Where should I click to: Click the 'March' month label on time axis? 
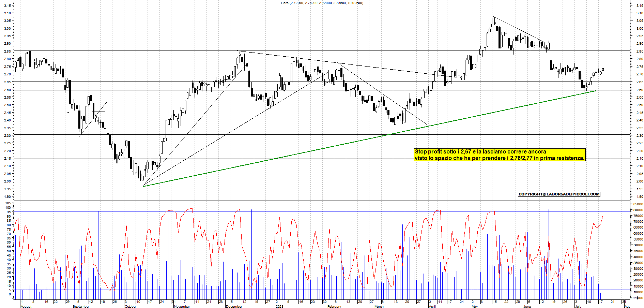click(x=379, y=306)
